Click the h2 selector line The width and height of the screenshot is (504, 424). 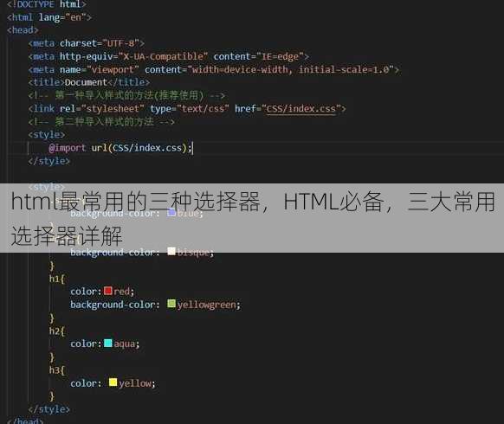[x=57, y=331]
